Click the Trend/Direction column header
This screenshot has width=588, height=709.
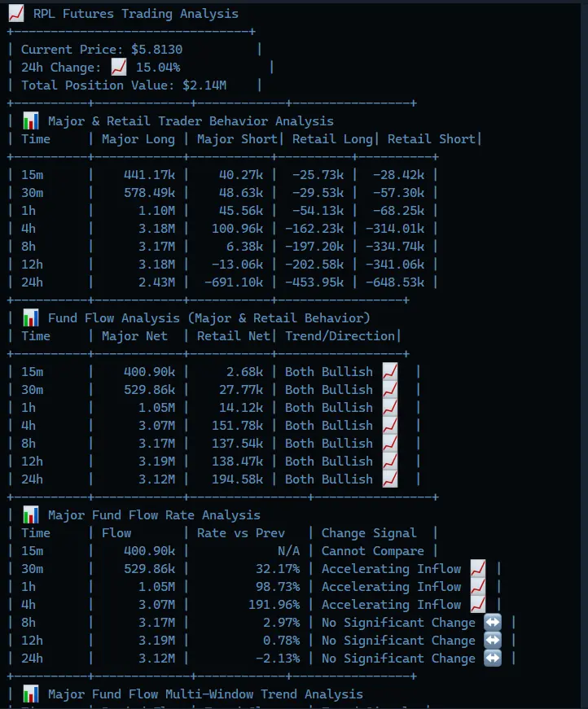340,336
